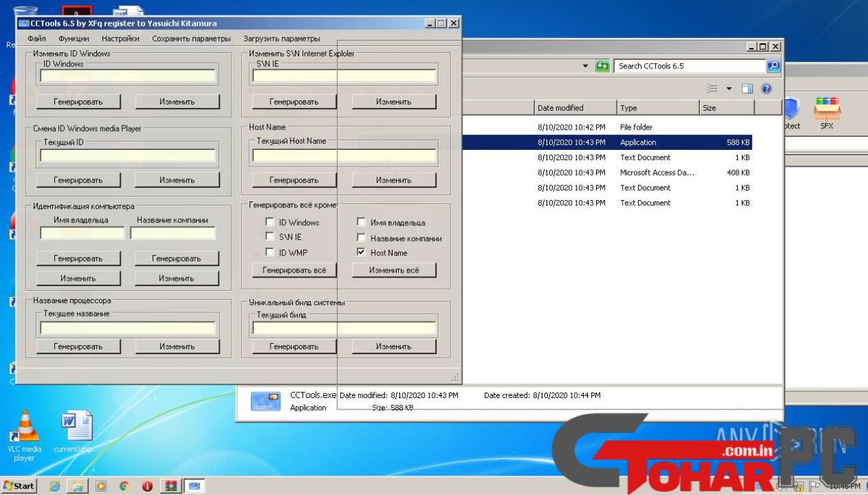Open the Функции menu
The image size is (868, 495).
point(74,39)
